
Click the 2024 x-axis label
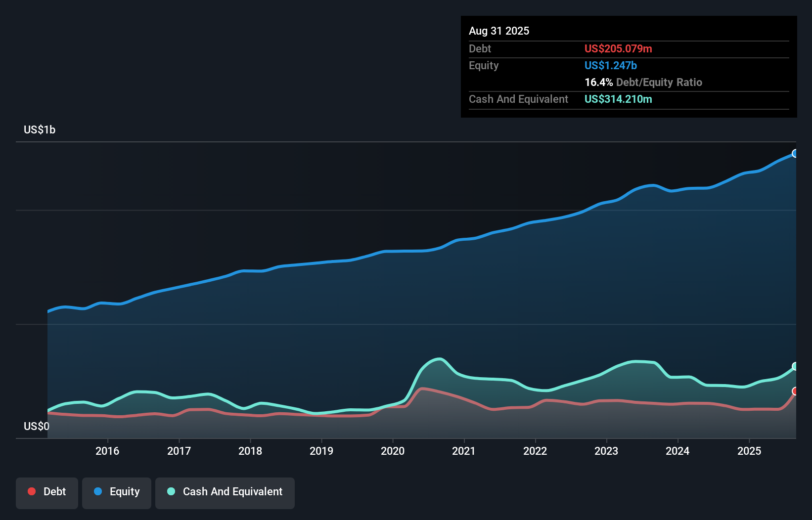(677, 451)
